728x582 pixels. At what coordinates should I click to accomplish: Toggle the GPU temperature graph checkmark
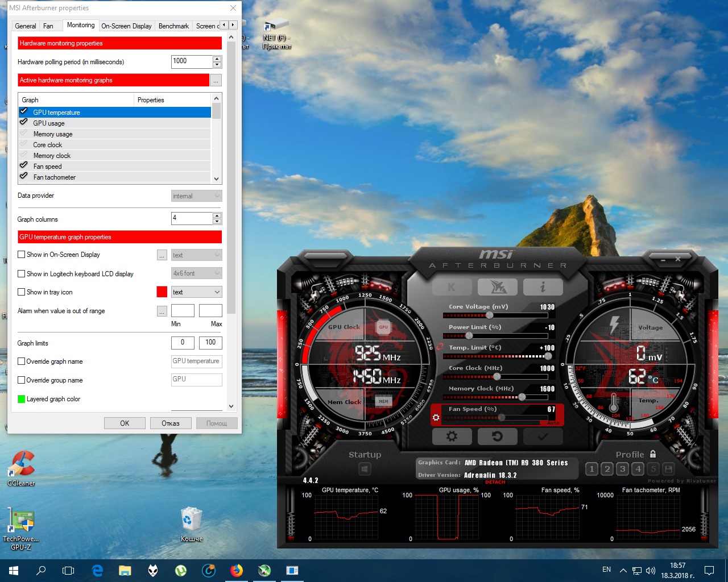coord(23,112)
